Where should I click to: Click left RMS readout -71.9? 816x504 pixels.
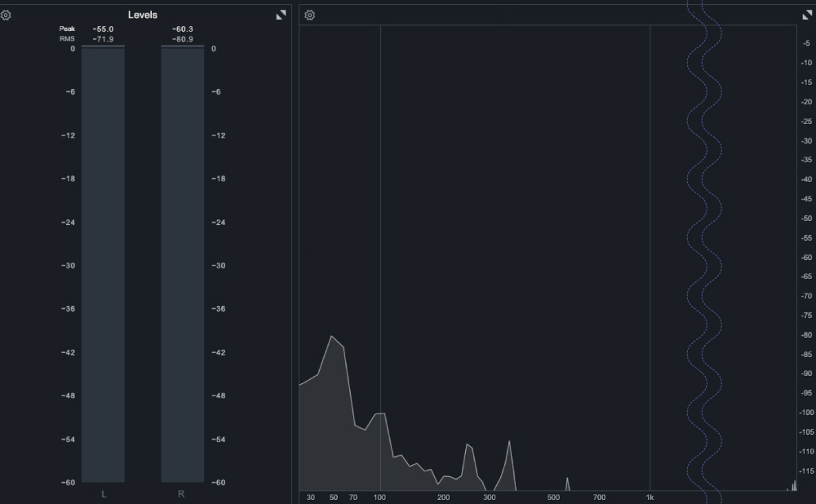point(103,38)
